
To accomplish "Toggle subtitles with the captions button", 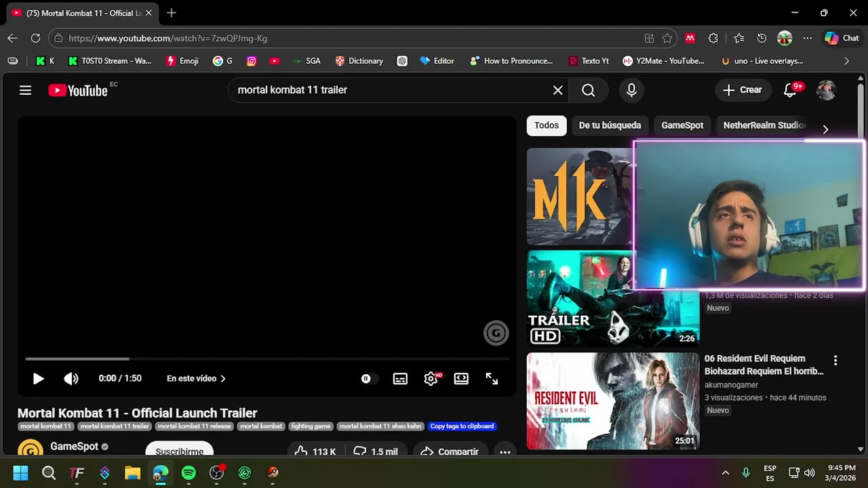I will [x=400, y=379].
